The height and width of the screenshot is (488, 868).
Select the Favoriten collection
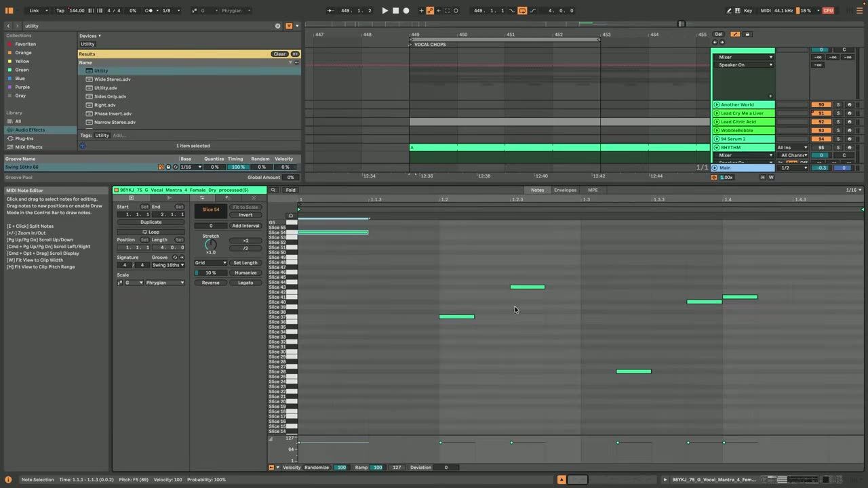tap(26, 44)
